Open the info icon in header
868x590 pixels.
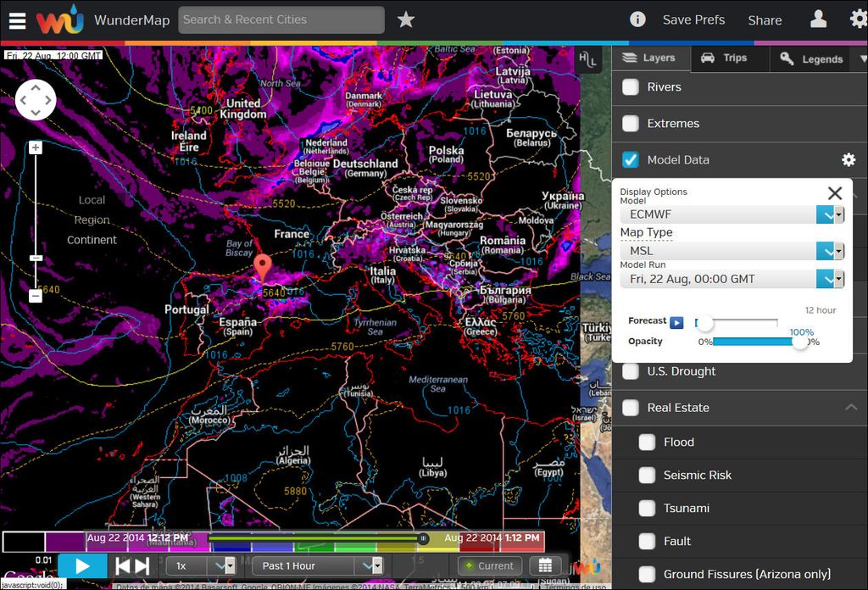(x=637, y=20)
